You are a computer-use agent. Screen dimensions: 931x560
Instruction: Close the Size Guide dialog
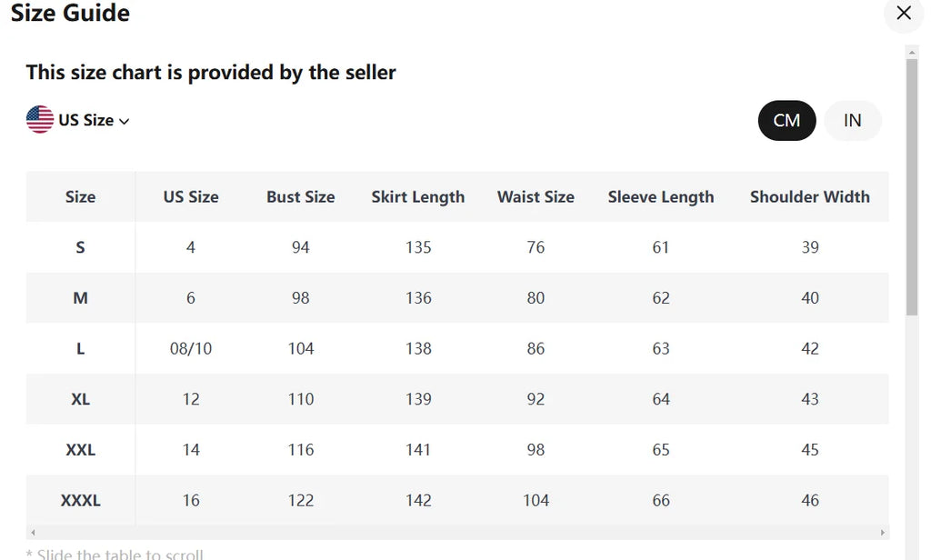pos(903,14)
